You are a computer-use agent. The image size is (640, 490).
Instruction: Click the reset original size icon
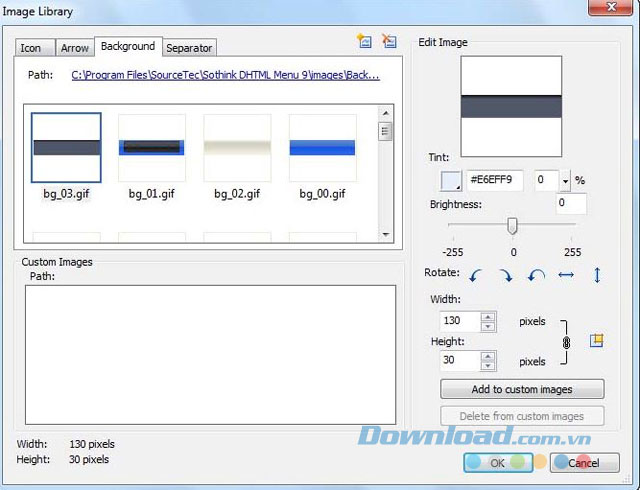597,341
